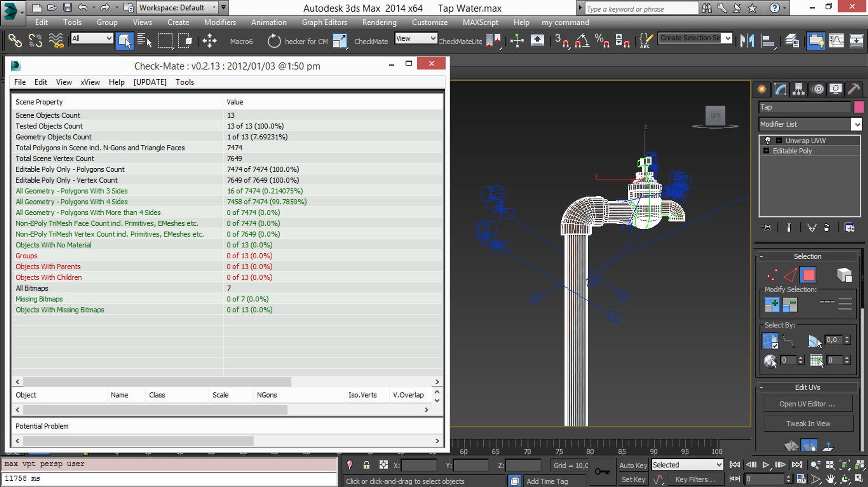Toggle the 3D Snaps button
868x487 pixels.
[x=562, y=41]
